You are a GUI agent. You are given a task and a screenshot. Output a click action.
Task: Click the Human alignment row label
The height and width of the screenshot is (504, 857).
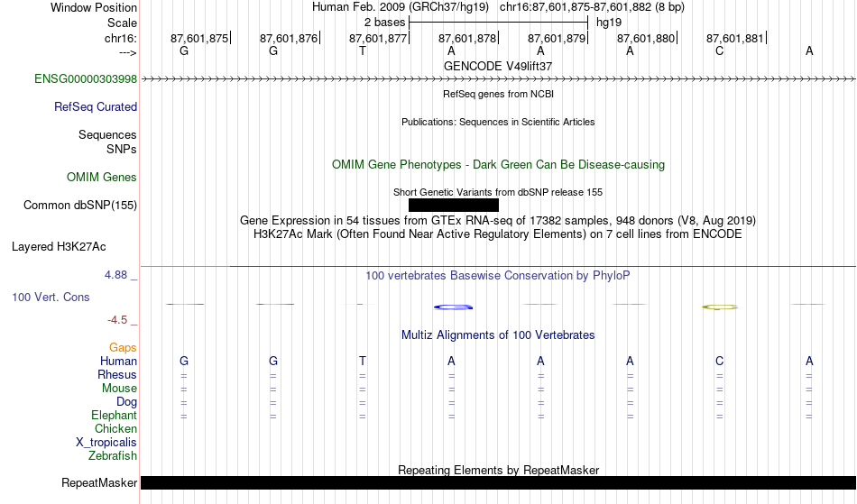118,362
